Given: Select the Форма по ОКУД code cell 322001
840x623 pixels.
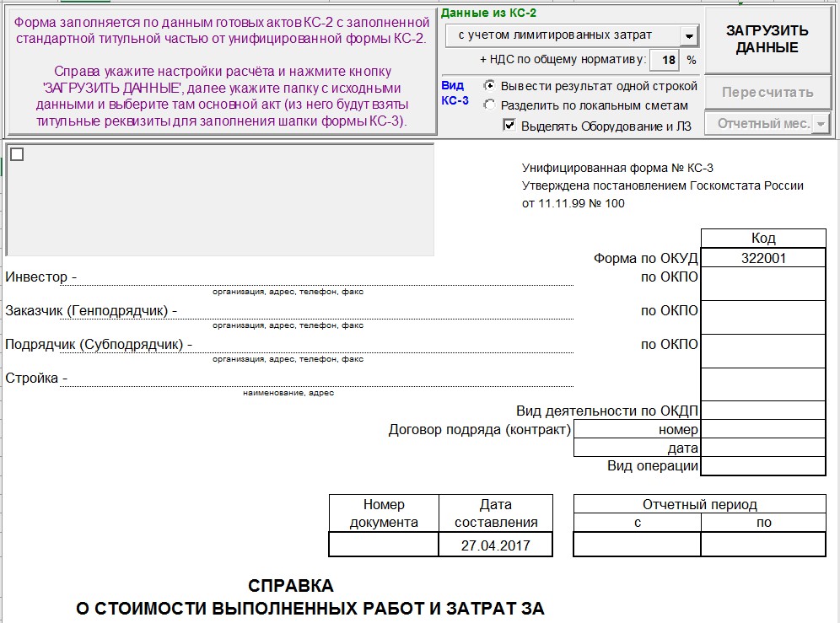Looking at the screenshot, I should (763, 258).
